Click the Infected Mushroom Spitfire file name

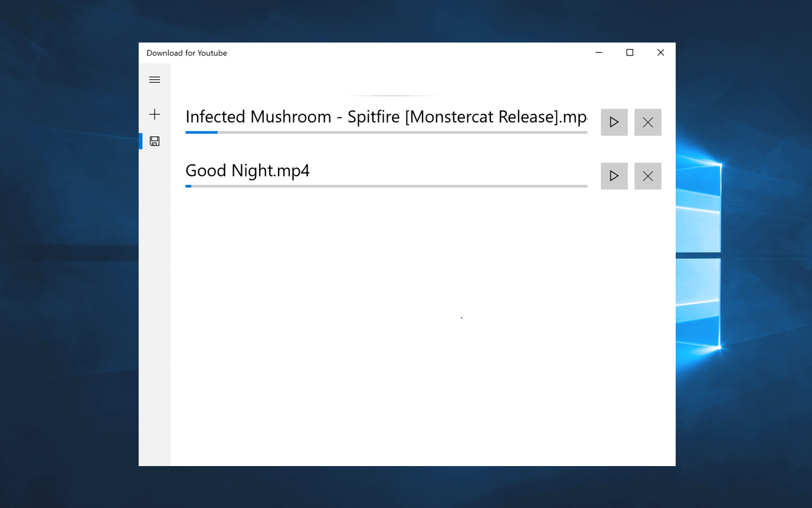point(387,117)
